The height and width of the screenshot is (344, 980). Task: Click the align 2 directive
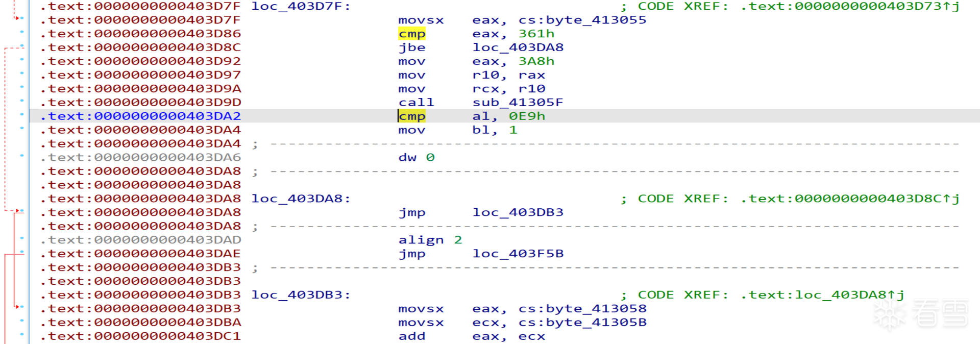point(430,240)
